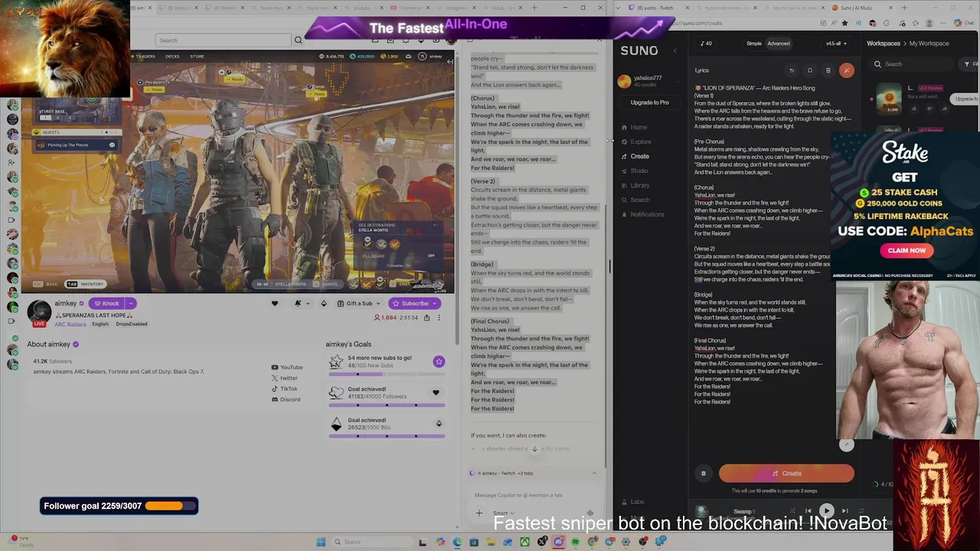The width and height of the screenshot is (980, 551).
Task: Click Subscribe button on aimkey channel
Action: click(414, 303)
